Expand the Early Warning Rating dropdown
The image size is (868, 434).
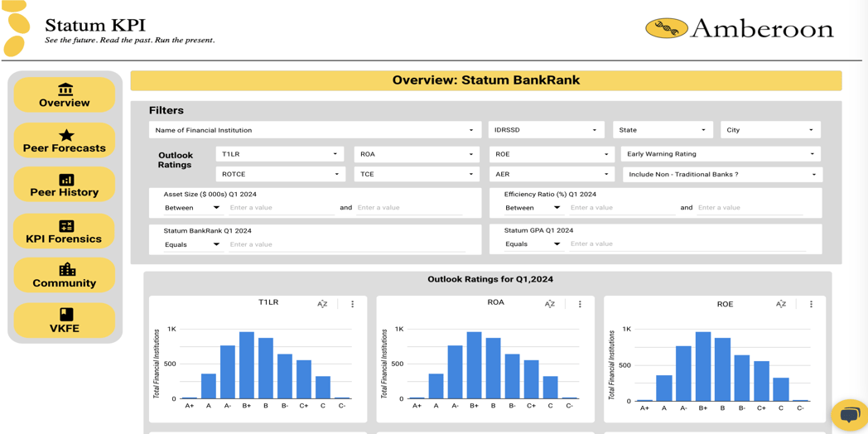[720, 154]
